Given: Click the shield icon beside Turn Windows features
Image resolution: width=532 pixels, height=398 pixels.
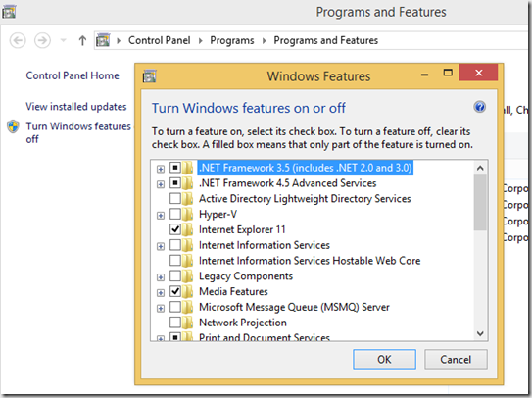Looking at the screenshot, I should point(13,126).
